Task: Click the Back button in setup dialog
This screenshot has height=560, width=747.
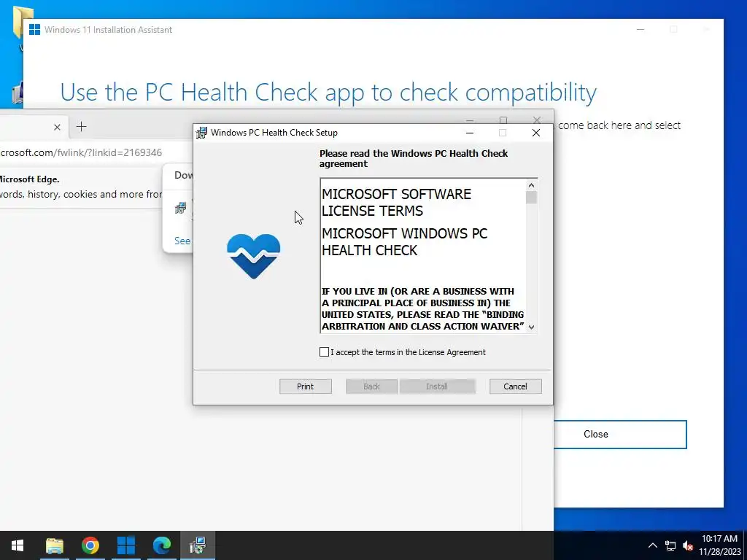Action: (x=371, y=386)
